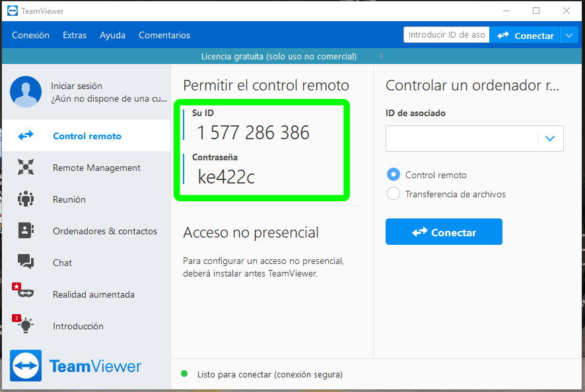Click the Chat speech bubbles icon
The width and height of the screenshot is (585, 392).
coord(26,261)
